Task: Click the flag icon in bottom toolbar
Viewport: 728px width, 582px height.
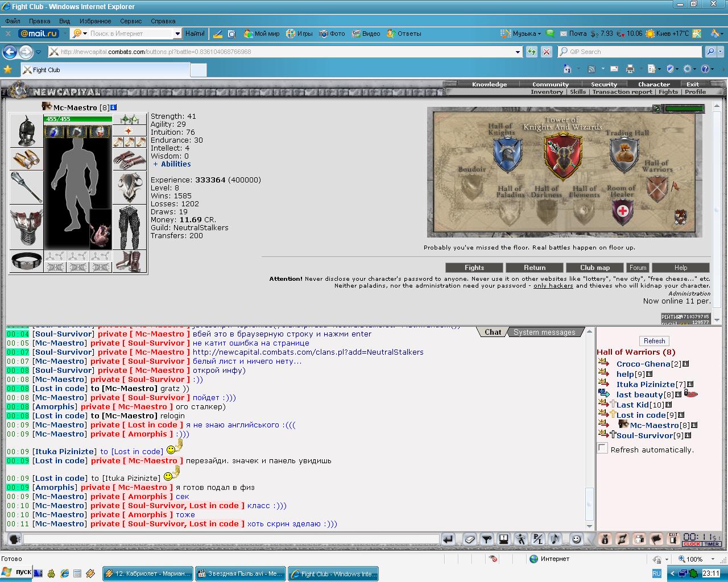Action: click(656, 539)
